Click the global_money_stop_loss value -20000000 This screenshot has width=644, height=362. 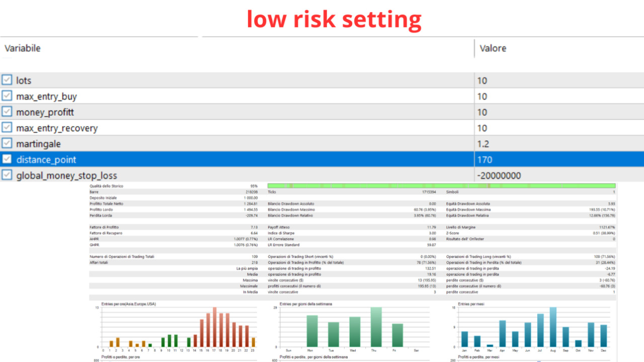[x=559, y=175]
